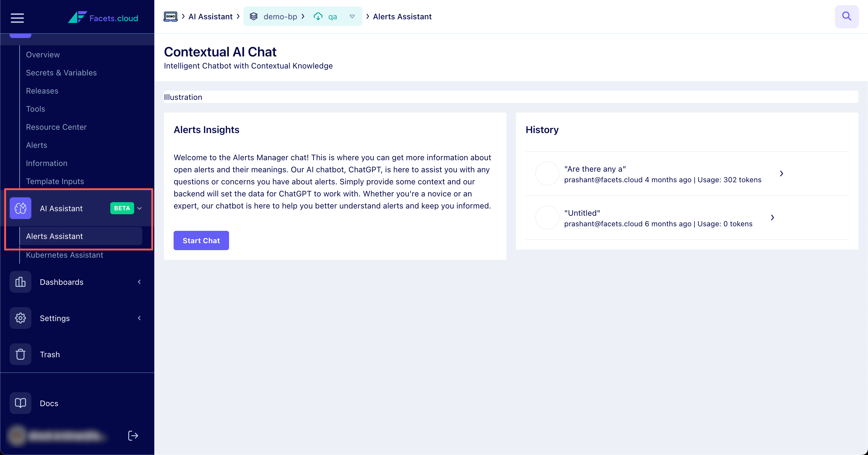Open Secrets & Variables menu item

(x=61, y=72)
